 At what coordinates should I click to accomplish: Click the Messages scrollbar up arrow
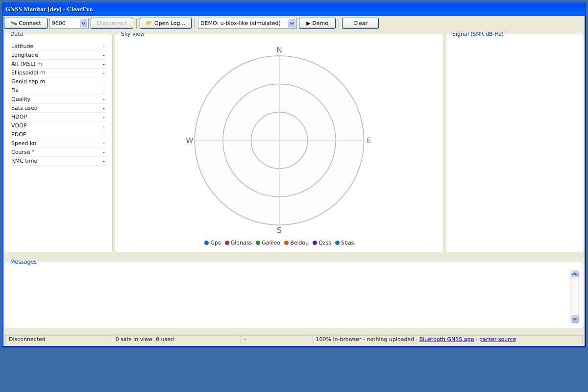[575, 274]
